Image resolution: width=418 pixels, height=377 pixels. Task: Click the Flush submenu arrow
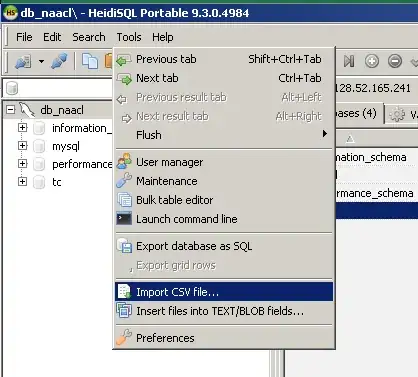325,134
